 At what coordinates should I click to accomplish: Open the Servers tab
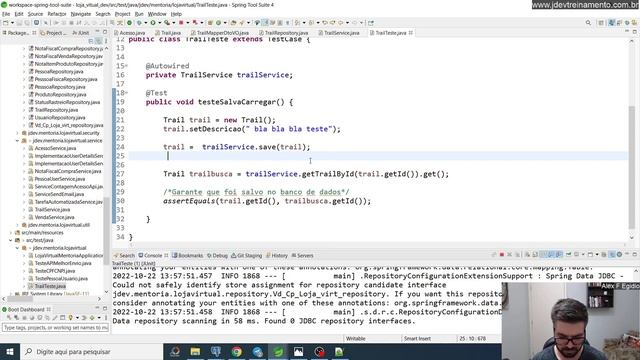point(304,256)
